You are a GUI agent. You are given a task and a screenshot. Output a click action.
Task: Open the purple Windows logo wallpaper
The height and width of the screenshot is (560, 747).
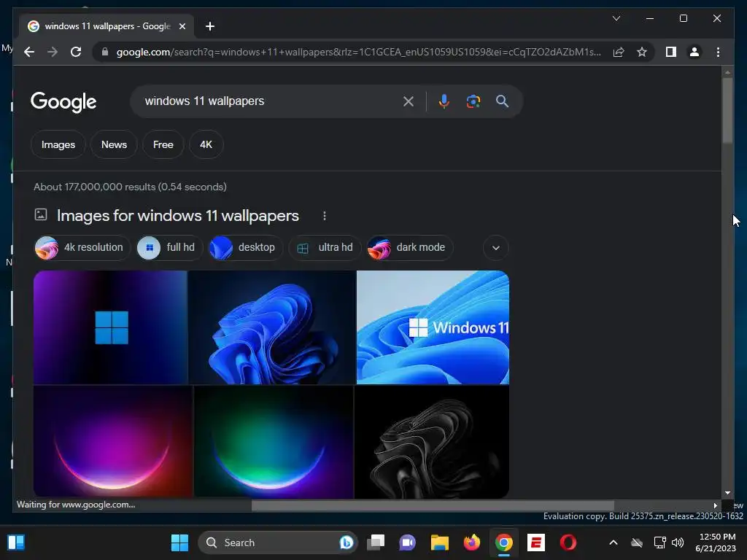click(x=110, y=327)
